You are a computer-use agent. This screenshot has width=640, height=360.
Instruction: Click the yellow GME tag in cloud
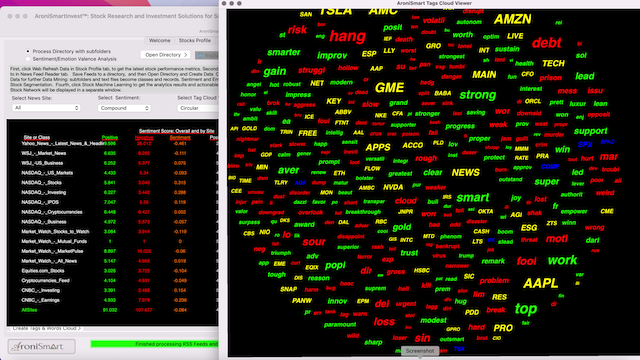[x=389, y=88]
